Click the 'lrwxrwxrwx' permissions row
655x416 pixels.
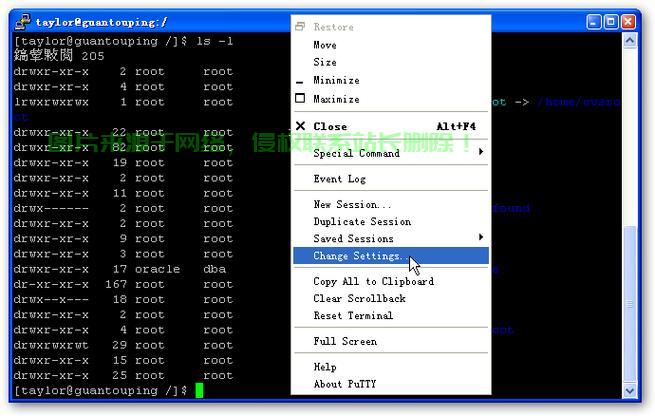(x=51, y=102)
